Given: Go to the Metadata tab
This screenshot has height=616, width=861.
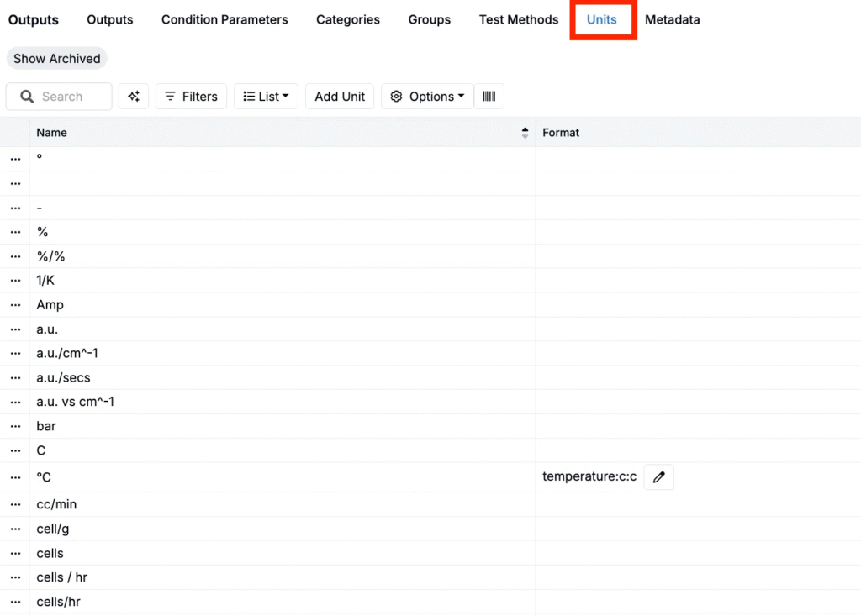Looking at the screenshot, I should pos(672,19).
